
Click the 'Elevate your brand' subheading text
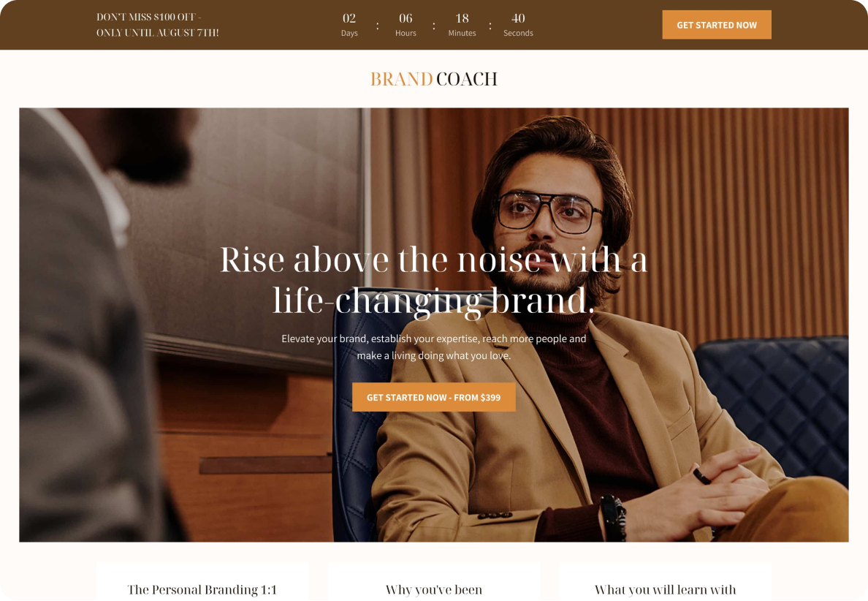(433, 347)
